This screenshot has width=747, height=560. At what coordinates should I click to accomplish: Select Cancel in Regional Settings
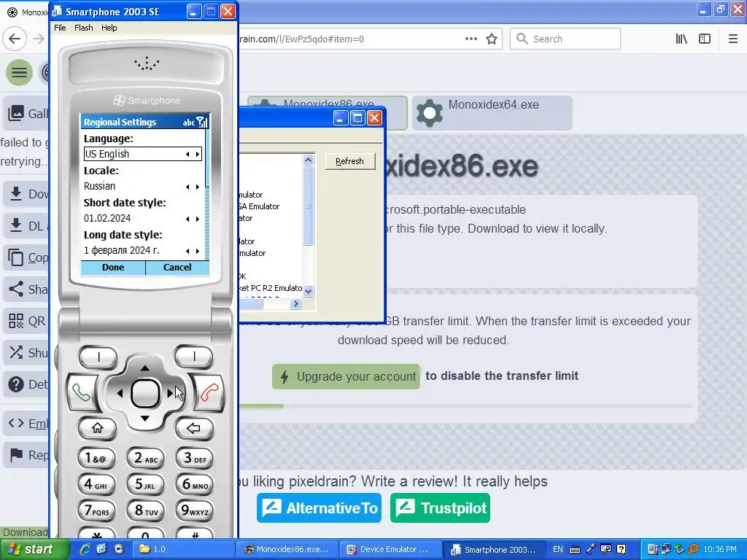[x=177, y=268]
